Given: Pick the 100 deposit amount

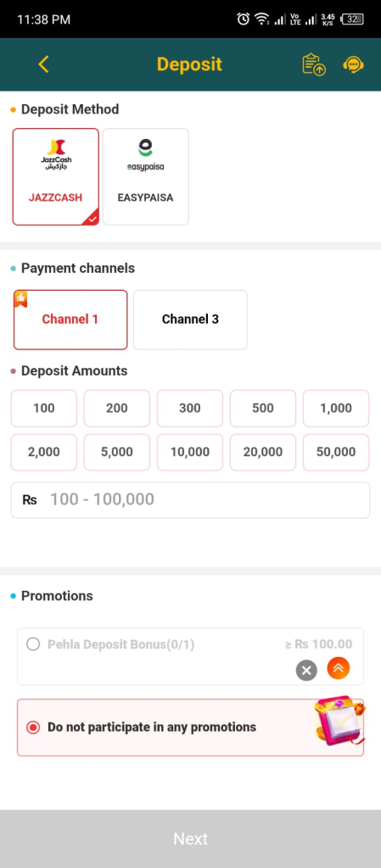Looking at the screenshot, I should tap(44, 408).
